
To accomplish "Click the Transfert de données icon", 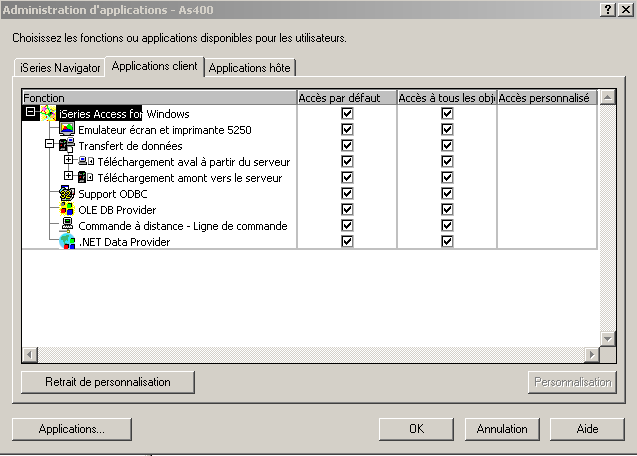I will click(x=67, y=145).
